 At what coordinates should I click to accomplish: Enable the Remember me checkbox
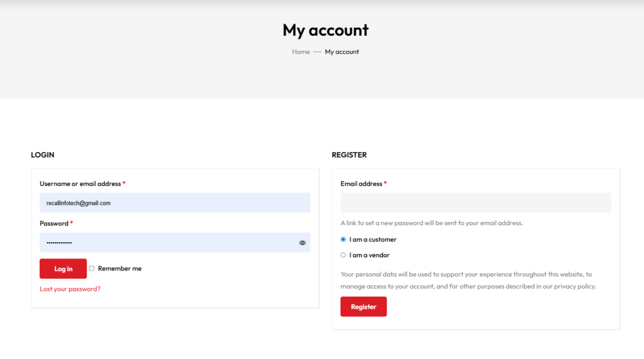coord(92,268)
